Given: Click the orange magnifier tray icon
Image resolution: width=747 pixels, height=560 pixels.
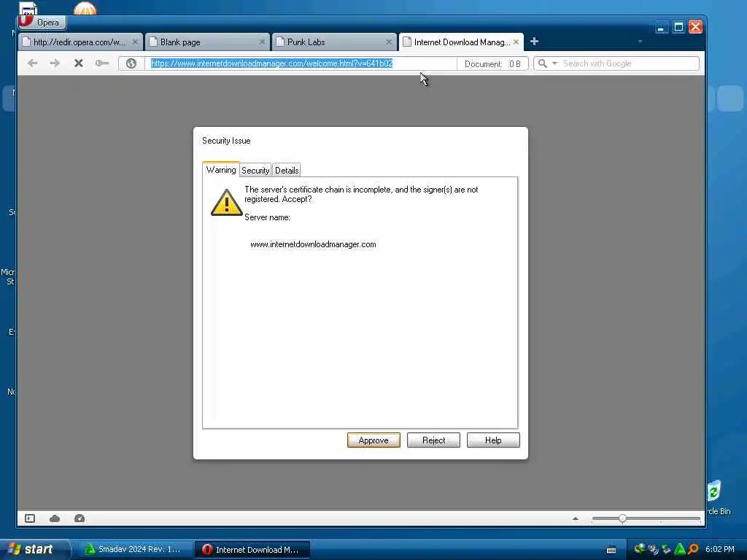Looking at the screenshot, I should 693,549.
